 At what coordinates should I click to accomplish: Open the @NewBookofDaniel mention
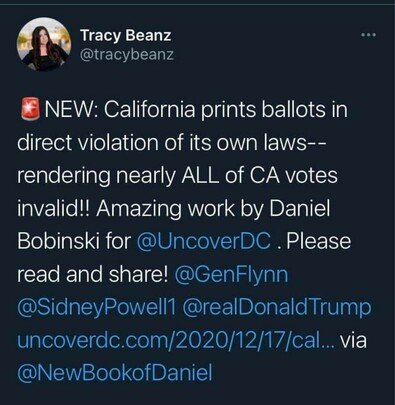(114, 373)
